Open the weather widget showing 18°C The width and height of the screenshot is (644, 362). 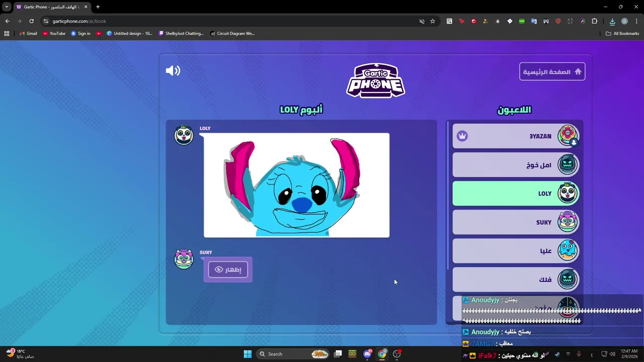[x=20, y=353]
